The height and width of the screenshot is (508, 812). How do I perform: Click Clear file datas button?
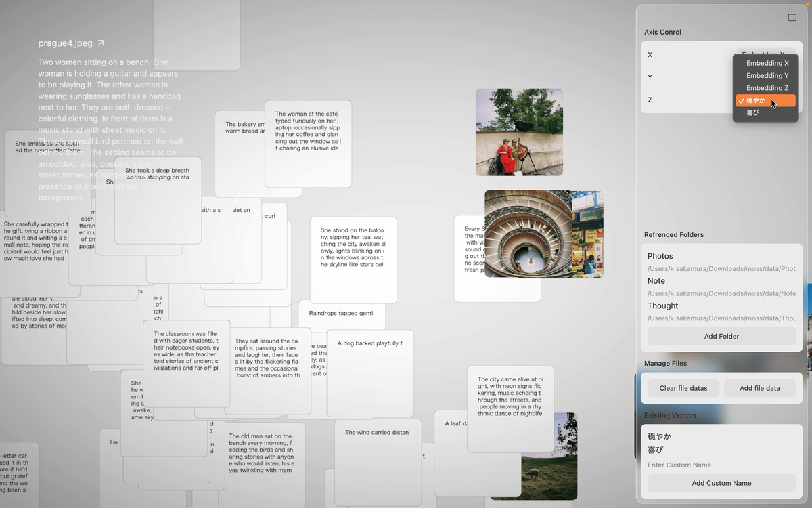683,388
